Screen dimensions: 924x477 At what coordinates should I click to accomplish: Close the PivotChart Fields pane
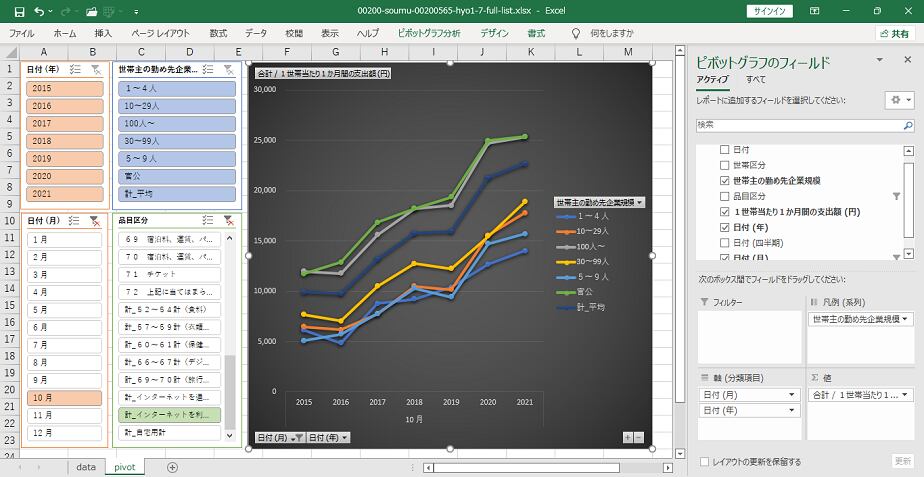[908, 60]
